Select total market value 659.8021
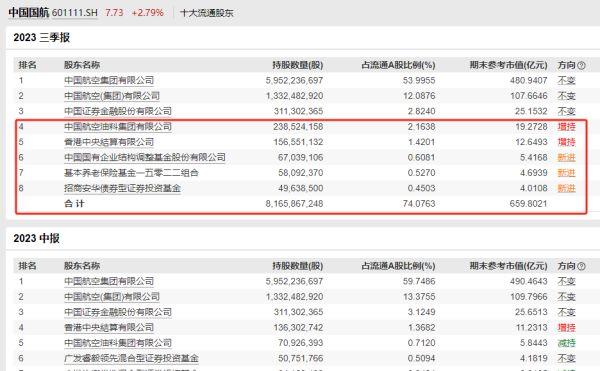This screenshot has height=371, width=600. coord(528,204)
